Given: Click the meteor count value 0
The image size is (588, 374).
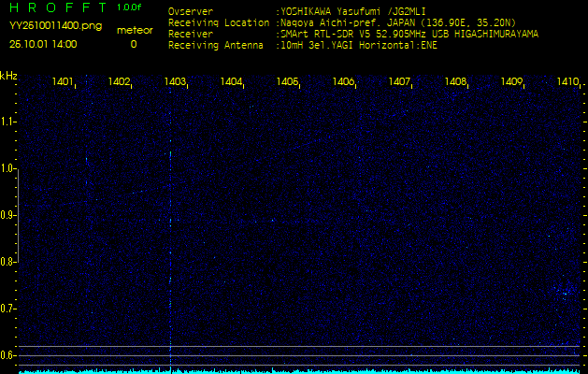Looking at the screenshot, I should click(x=134, y=44).
